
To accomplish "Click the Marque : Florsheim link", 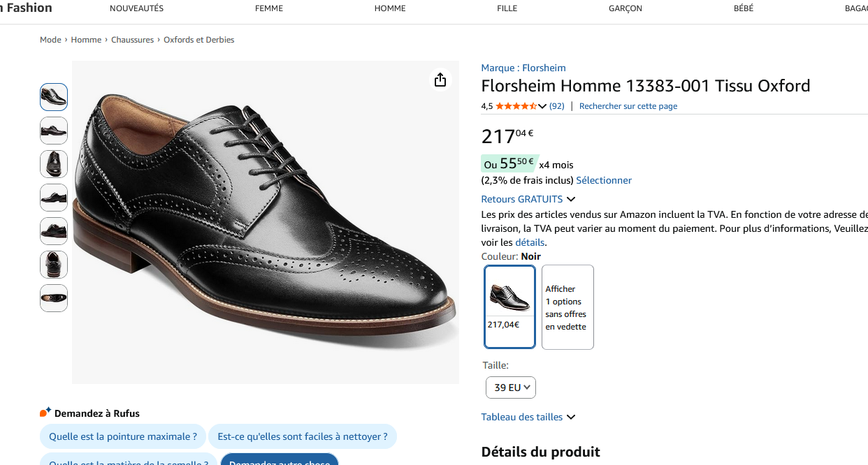I will (523, 68).
